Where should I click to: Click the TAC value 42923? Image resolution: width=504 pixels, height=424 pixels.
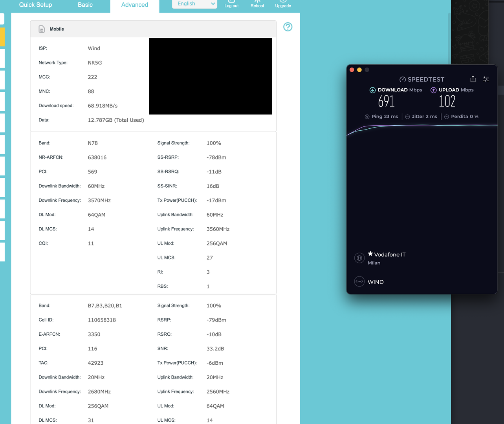[95, 363]
